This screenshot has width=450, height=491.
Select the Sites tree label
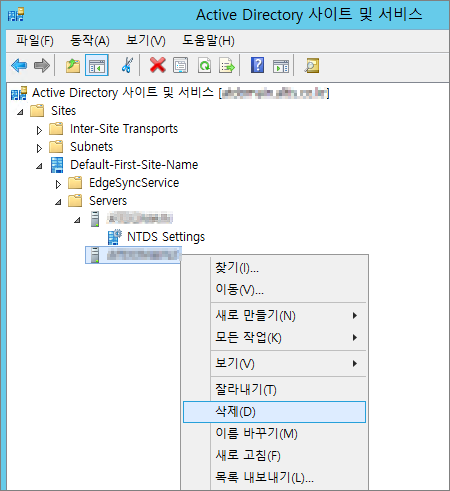click(63, 111)
